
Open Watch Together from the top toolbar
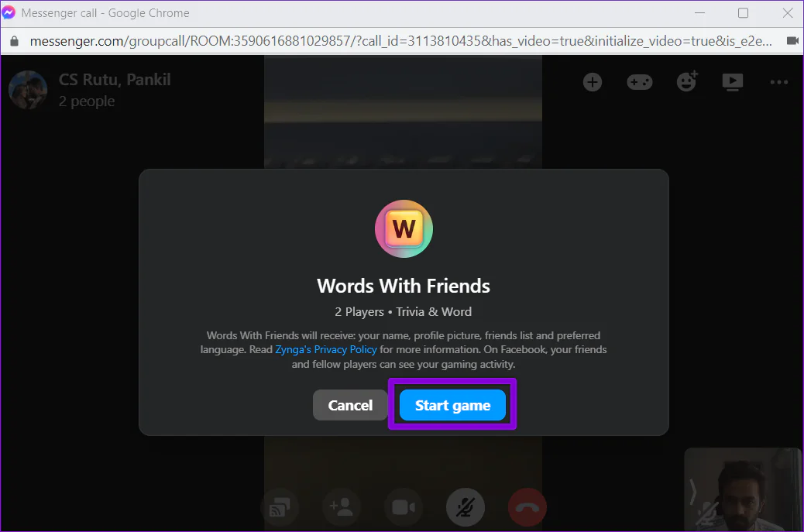pos(733,81)
